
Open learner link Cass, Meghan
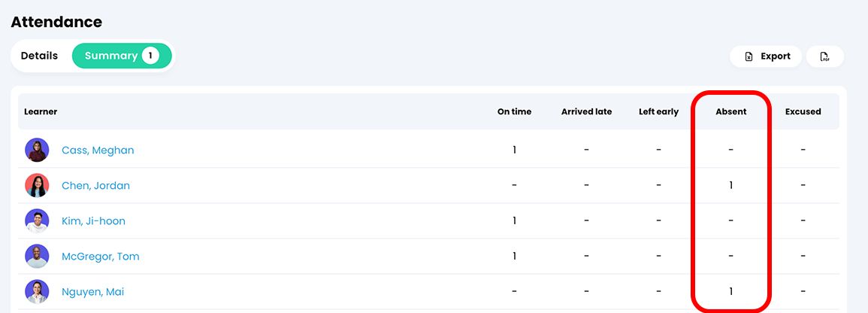pos(98,150)
